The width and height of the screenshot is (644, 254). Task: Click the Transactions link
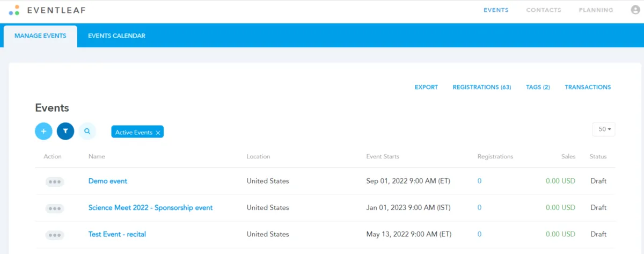pyautogui.click(x=588, y=87)
